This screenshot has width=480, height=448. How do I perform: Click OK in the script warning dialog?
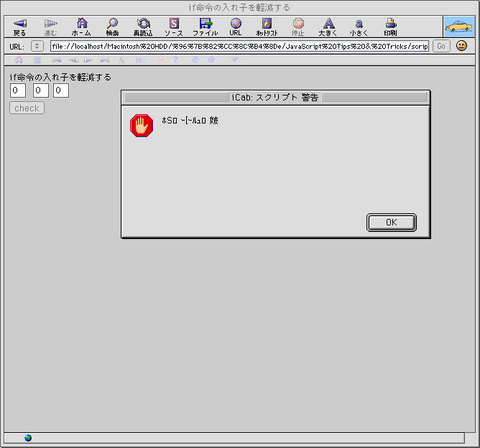click(x=391, y=223)
